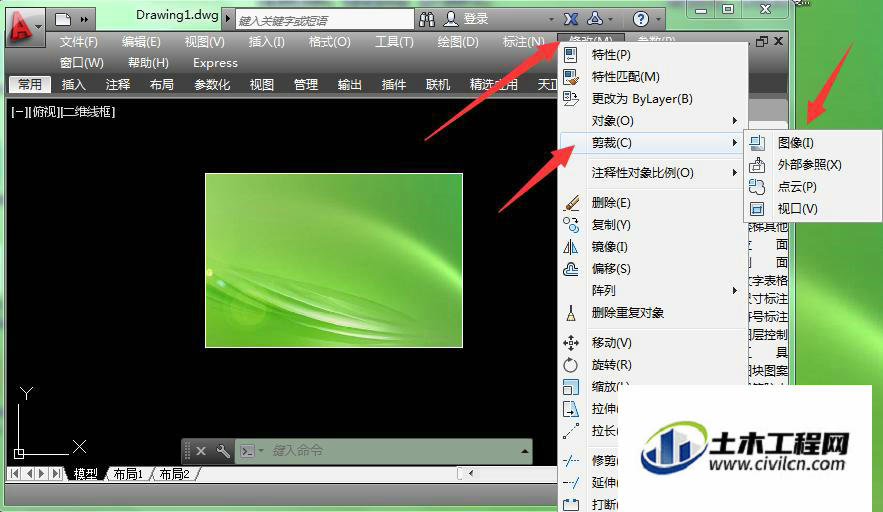Click the 俯视 view control label
This screenshot has width=883, height=512.
[42, 112]
